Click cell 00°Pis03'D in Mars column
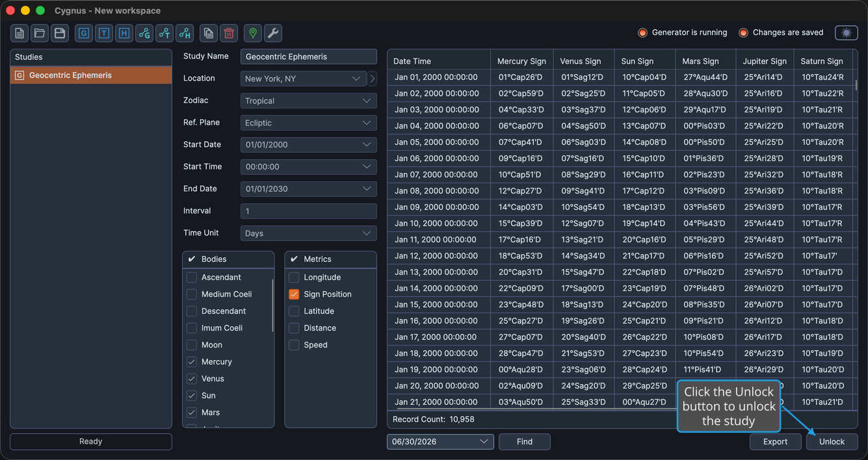 [x=705, y=126]
